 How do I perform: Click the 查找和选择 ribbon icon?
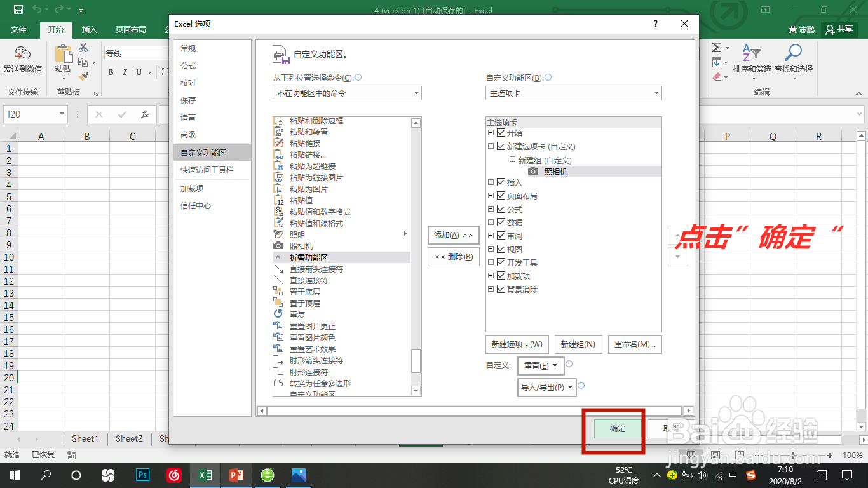(x=793, y=60)
